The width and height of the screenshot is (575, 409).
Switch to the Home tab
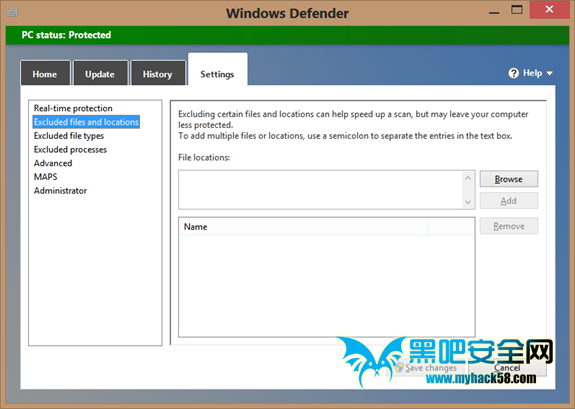(x=45, y=73)
